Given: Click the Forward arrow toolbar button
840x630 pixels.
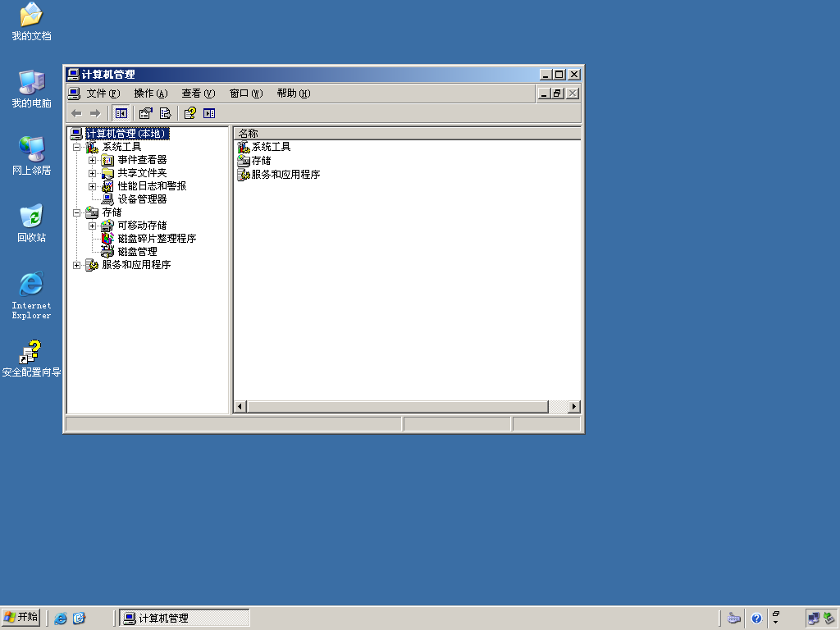Looking at the screenshot, I should pos(95,113).
